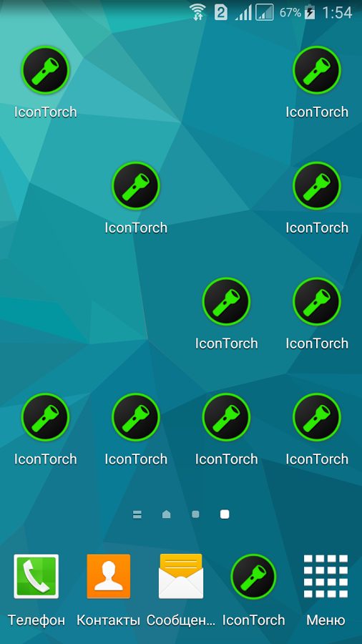
Task: Tap the battery indicator in the status bar
Action: 310,12
